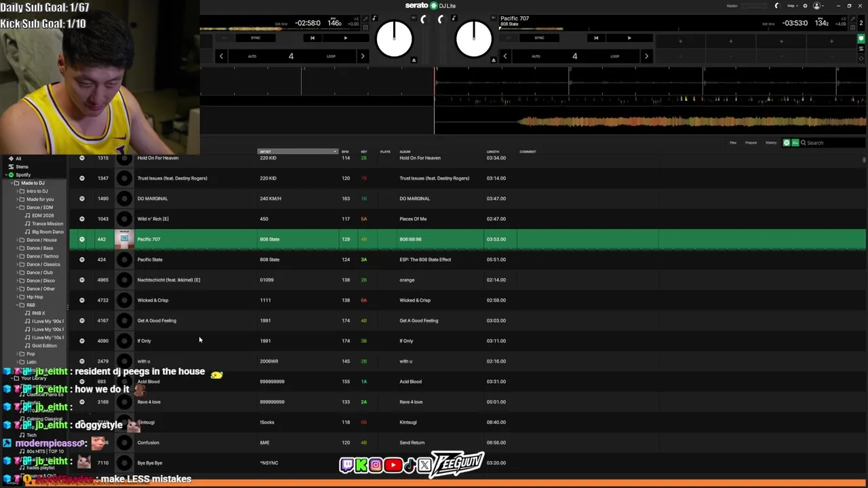
Task: Adjust the master output knob
Action: [777, 5]
